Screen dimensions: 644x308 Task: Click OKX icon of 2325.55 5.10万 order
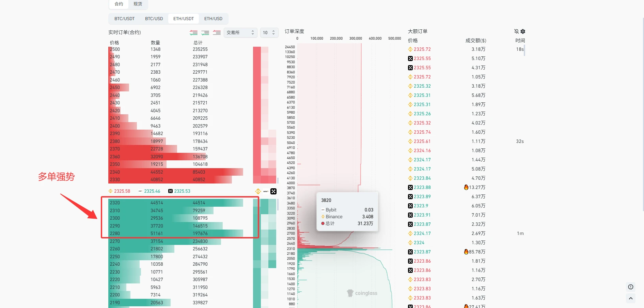pyautogui.click(x=410, y=59)
